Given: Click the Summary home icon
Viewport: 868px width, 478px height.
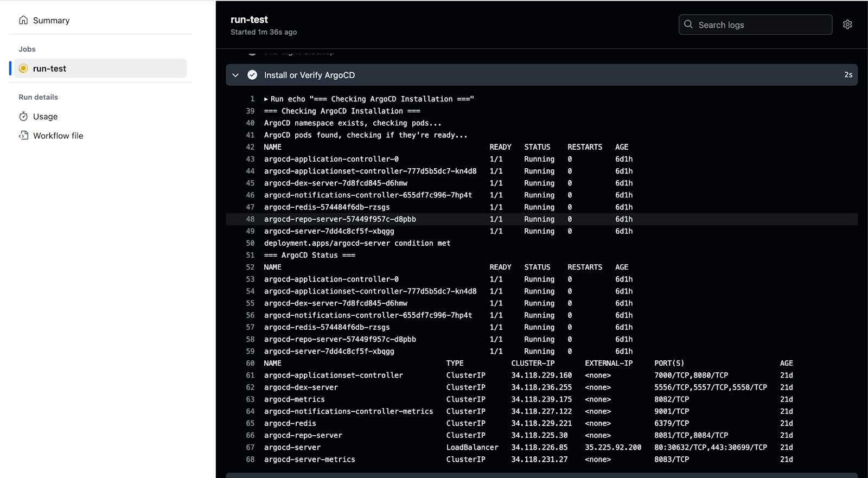Looking at the screenshot, I should (23, 20).
